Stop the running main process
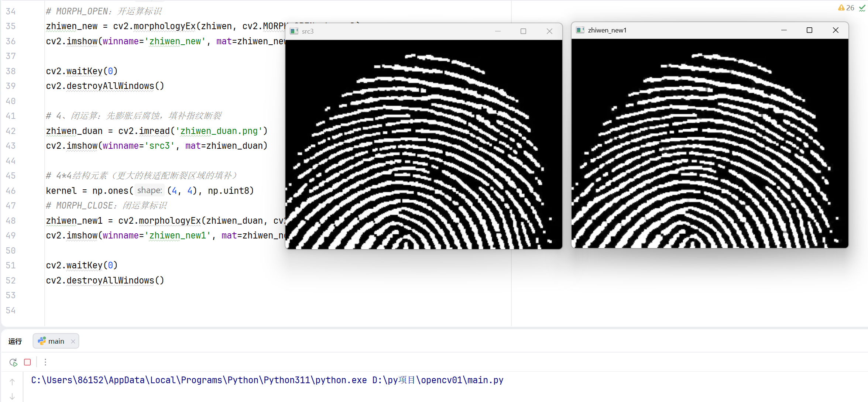 (x=27, y=362)
